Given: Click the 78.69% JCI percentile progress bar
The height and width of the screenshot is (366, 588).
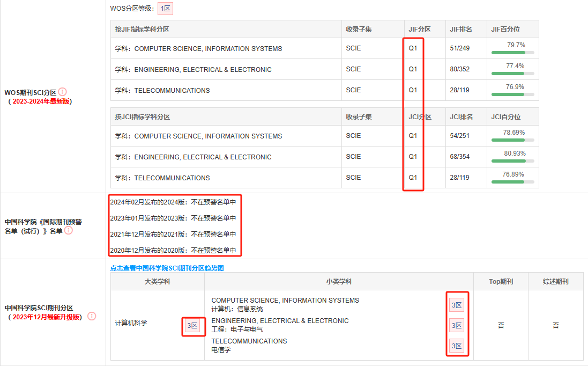Looking at the screenshot, I should (512, 140).
